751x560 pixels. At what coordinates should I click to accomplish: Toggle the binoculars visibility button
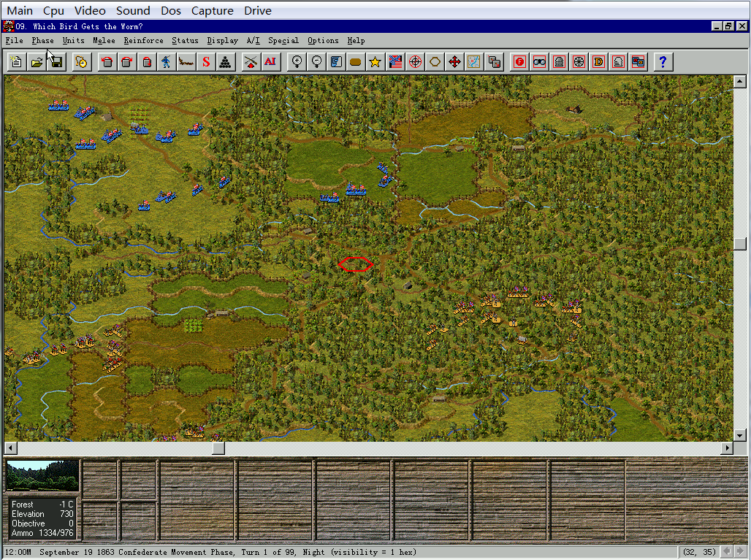pyautogui.click(x=540, y=62)
